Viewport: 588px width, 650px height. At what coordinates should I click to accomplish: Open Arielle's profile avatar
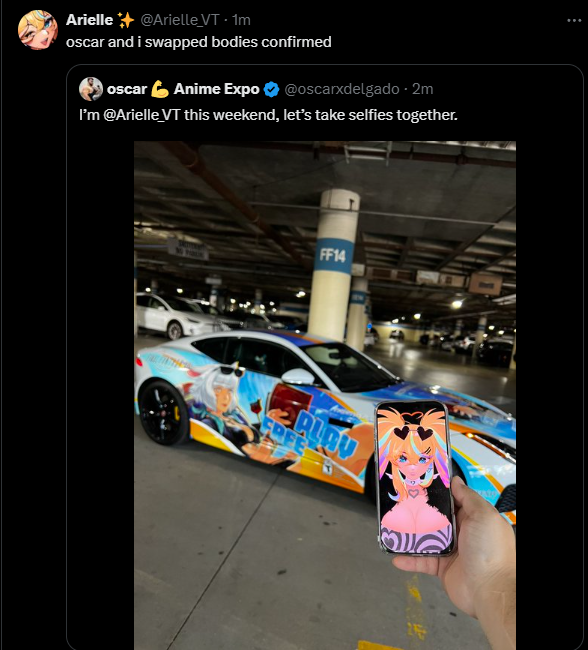pyautogui.click(x=38, y=30)
